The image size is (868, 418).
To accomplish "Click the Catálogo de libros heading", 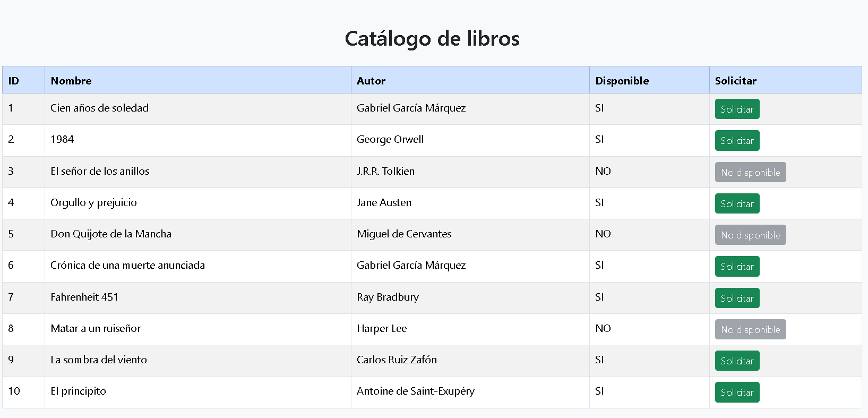I will point(432,38).
